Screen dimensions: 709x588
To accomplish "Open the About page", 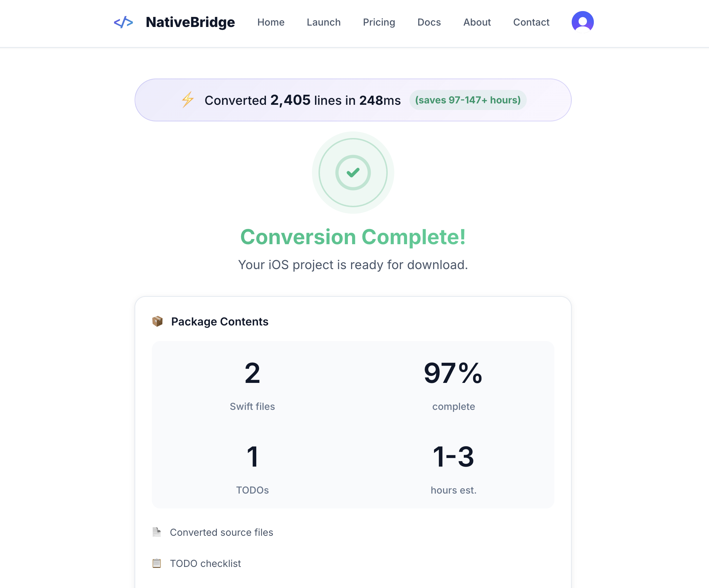I will tap(477, 22).
